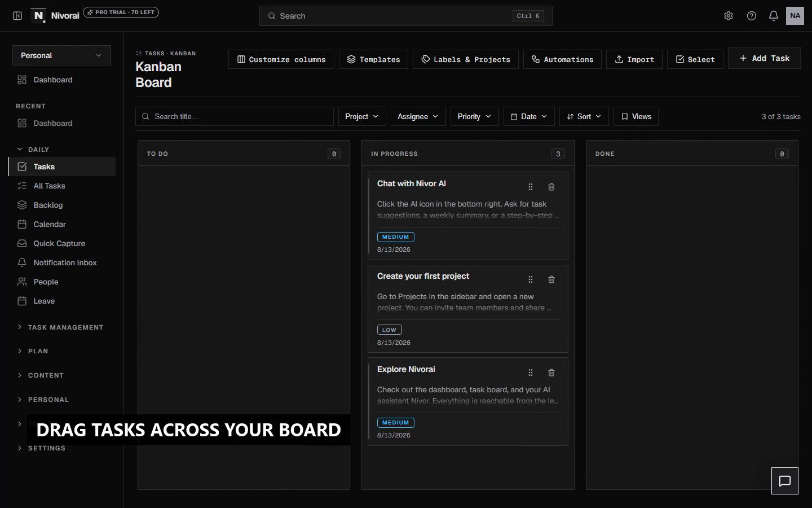Image resolution: width=812 pixels, height=508 pixels.
Task: Click drag handle on Chat with Nivor AI
Action: (531, 187)
